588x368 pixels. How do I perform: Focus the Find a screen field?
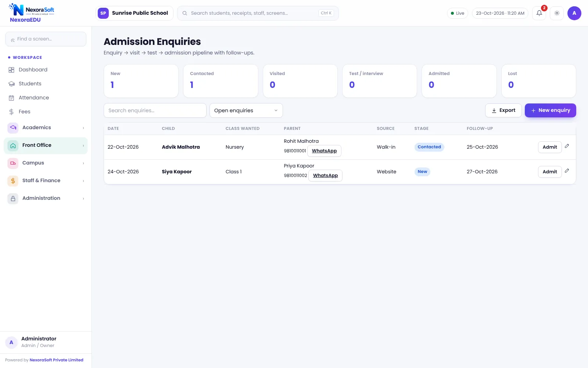[x=46, y=39]
